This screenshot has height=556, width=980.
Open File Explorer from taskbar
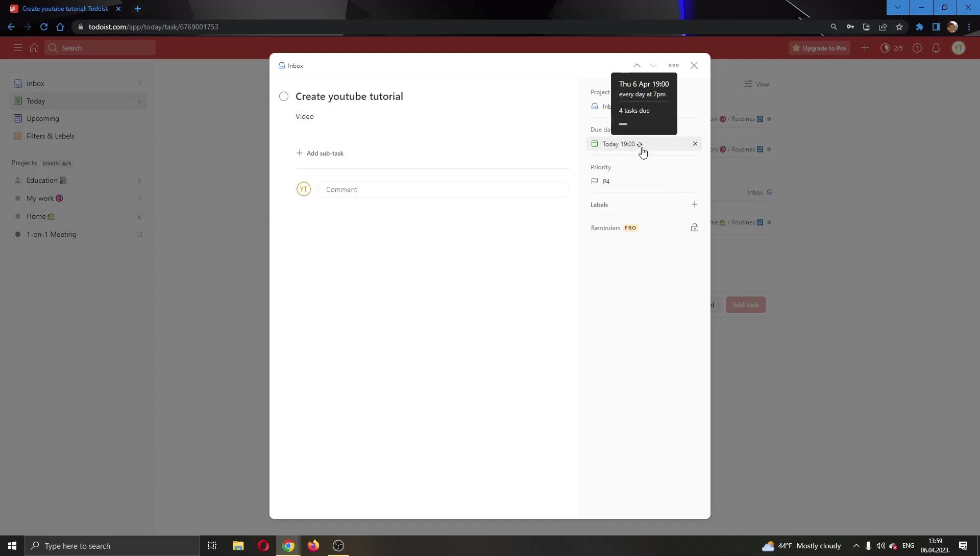point(238,546)
